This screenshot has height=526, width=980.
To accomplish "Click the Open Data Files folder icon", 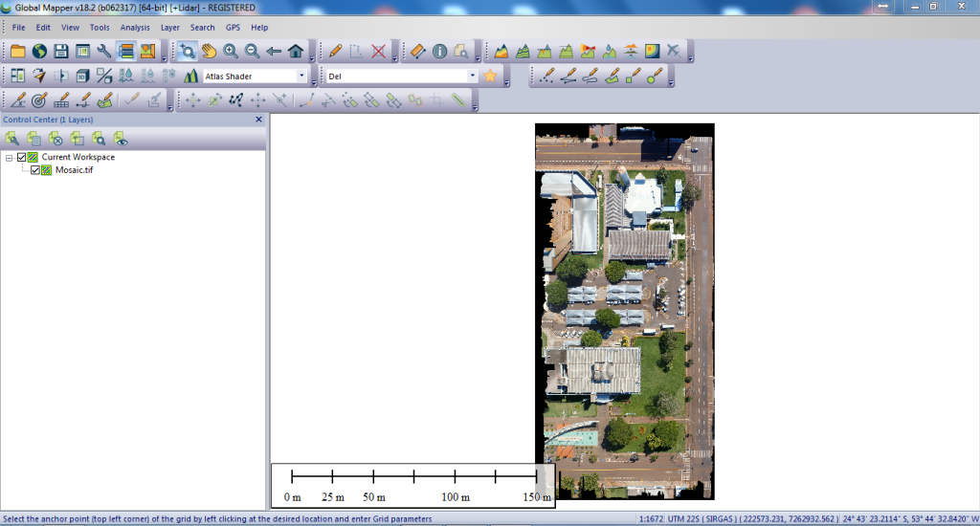I will tap(18, 52).
